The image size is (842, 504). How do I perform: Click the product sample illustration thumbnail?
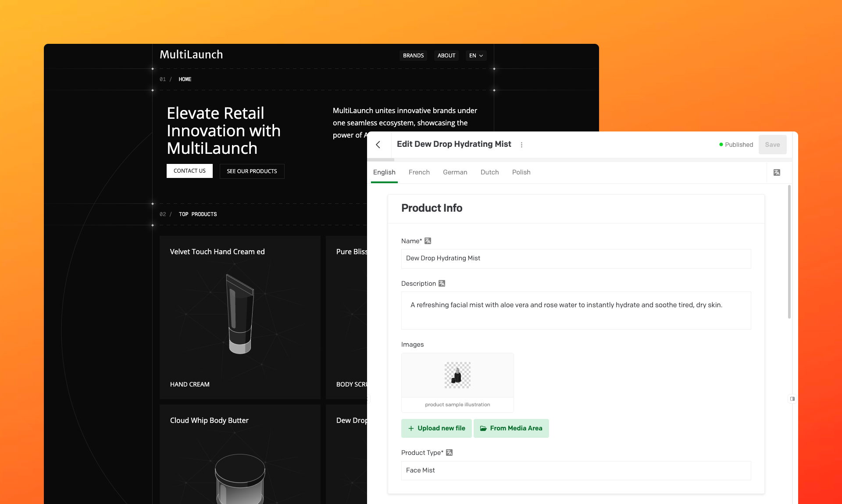(x=457, y=376)
